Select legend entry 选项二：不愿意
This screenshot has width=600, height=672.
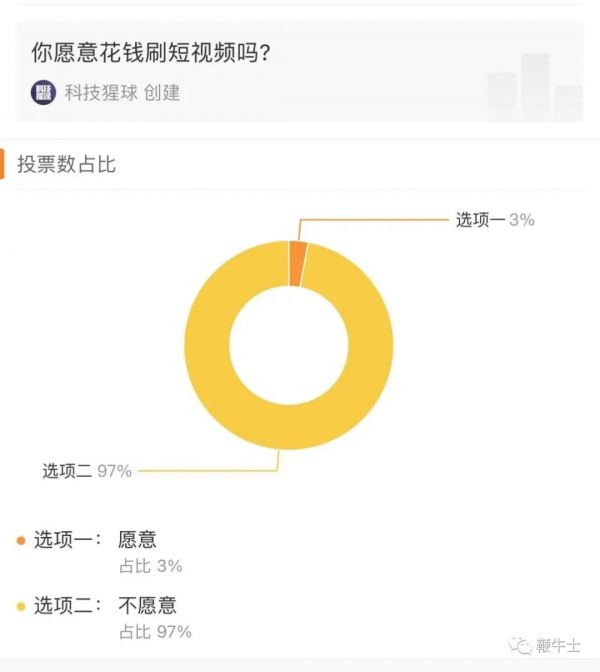105,605
